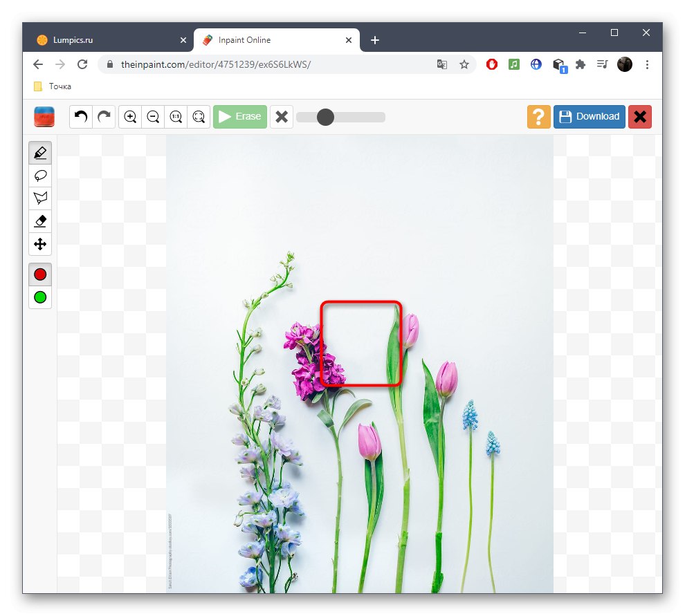The image size is (685, 616).
Task: Run the Erase operation
Action: [239, 117]
